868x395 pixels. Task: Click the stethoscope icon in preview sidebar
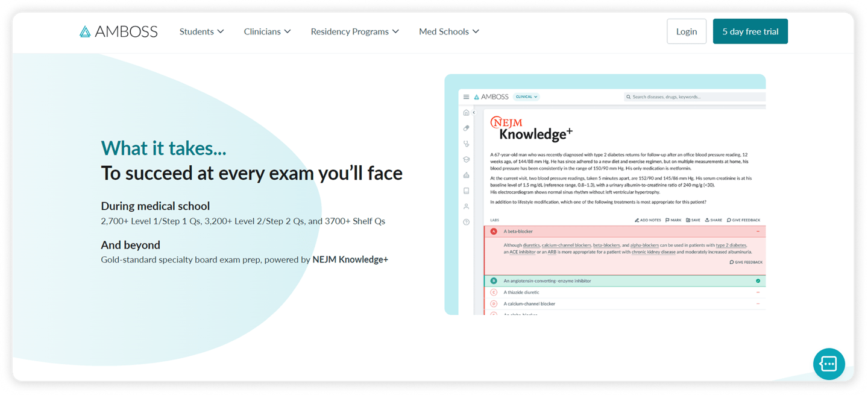coord(466,144)
